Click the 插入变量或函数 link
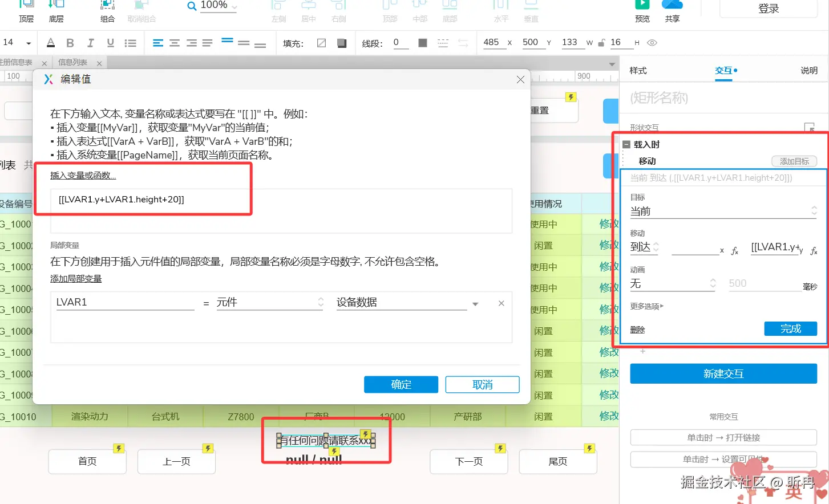This screenshot has width=829, height=504. [x=83, y=176]
